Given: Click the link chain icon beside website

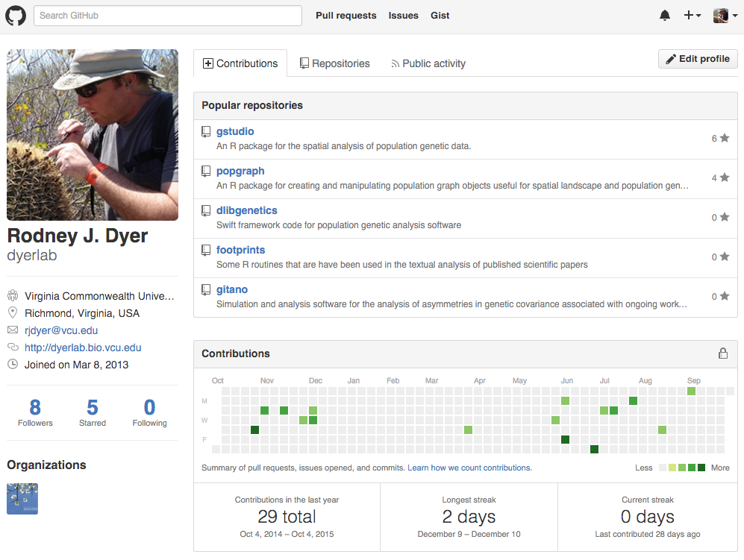Looking at the screenshot, I should [x=13, y=347].
